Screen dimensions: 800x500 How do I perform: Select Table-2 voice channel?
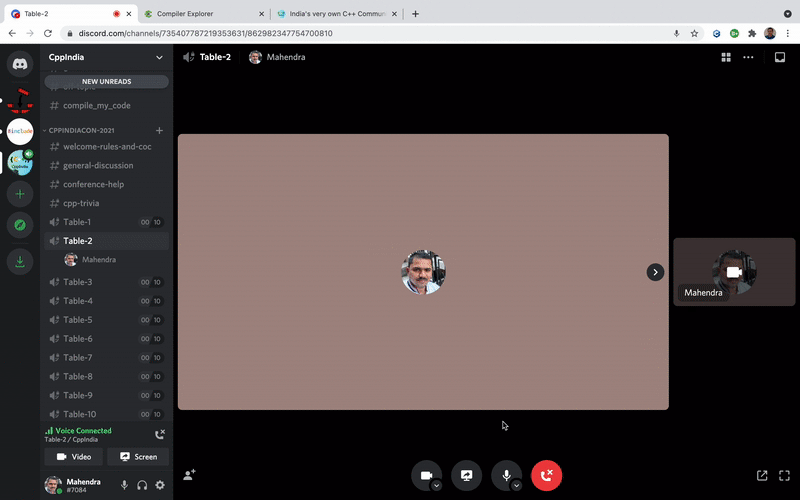tap(107, 241)
